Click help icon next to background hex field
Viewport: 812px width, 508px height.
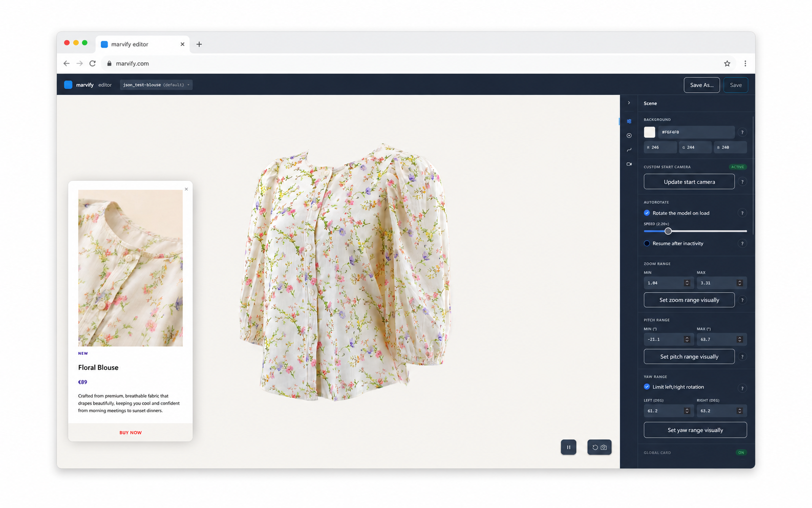tap(742, 132)
